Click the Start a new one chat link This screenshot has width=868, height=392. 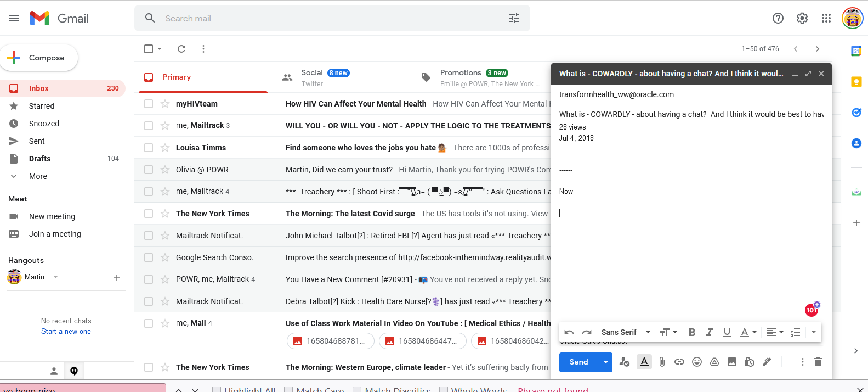[66, 332]
